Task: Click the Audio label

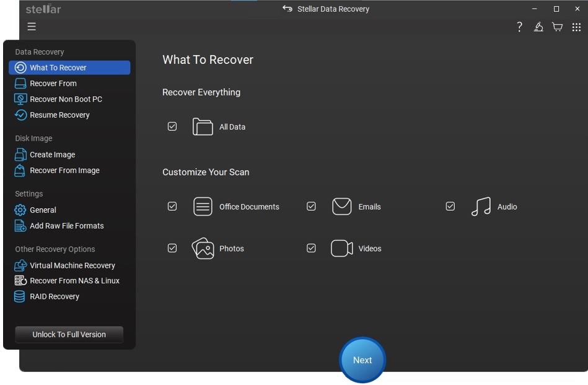Action: (x=507, y=207)
